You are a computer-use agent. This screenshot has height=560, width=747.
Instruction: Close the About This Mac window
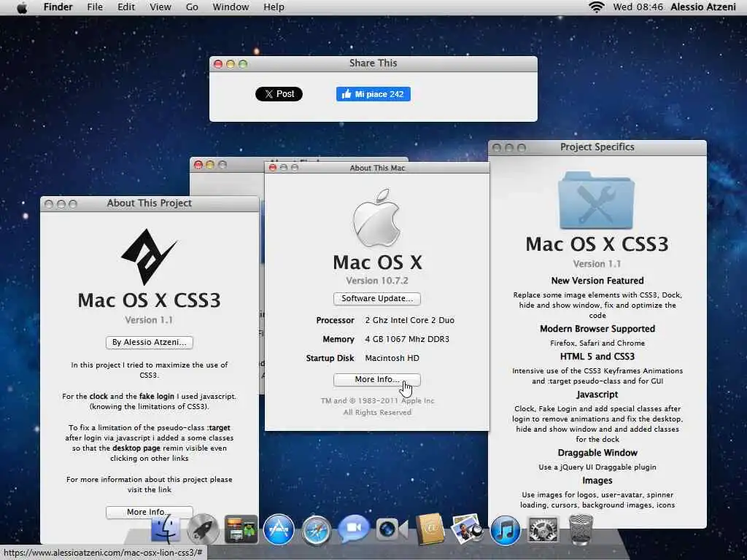click(273, 168)
